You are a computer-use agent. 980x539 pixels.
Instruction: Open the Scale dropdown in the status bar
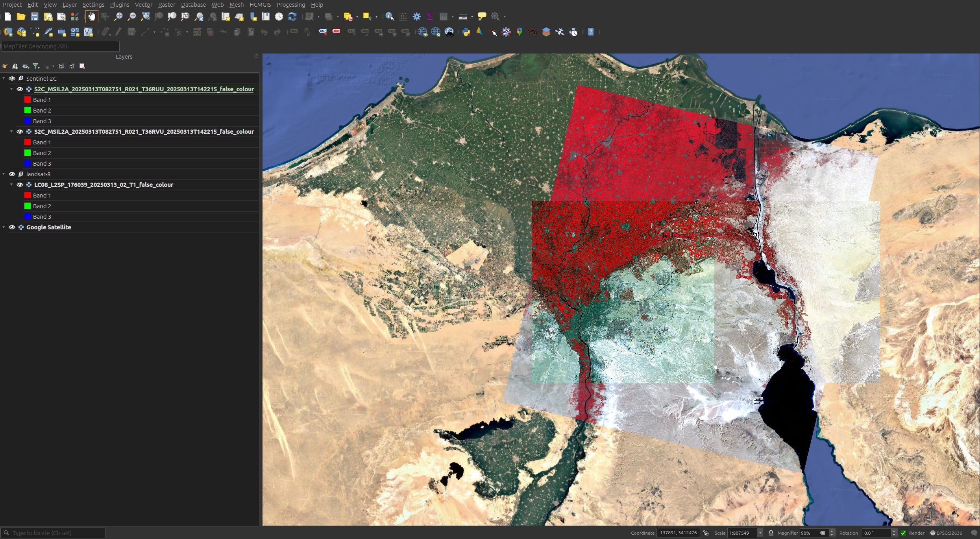coord(760,533)
